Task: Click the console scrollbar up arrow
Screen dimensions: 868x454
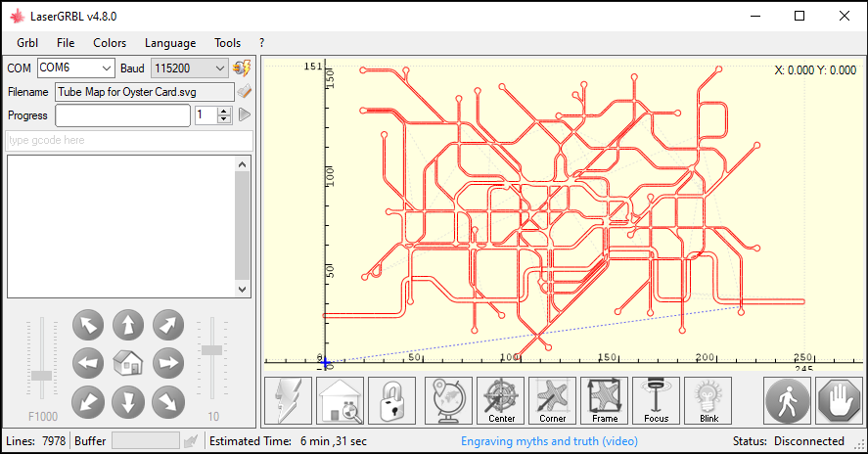Action: 242,163
